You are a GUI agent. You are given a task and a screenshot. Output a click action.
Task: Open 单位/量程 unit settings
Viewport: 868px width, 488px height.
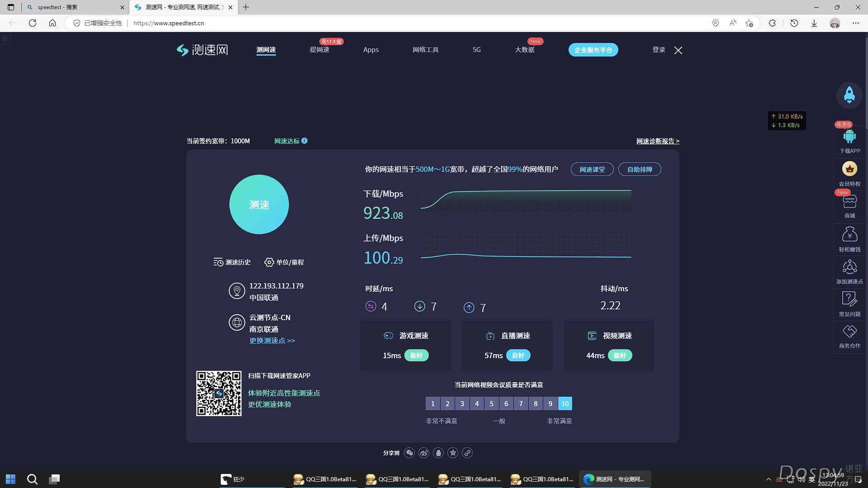click(x=284, y=262)
